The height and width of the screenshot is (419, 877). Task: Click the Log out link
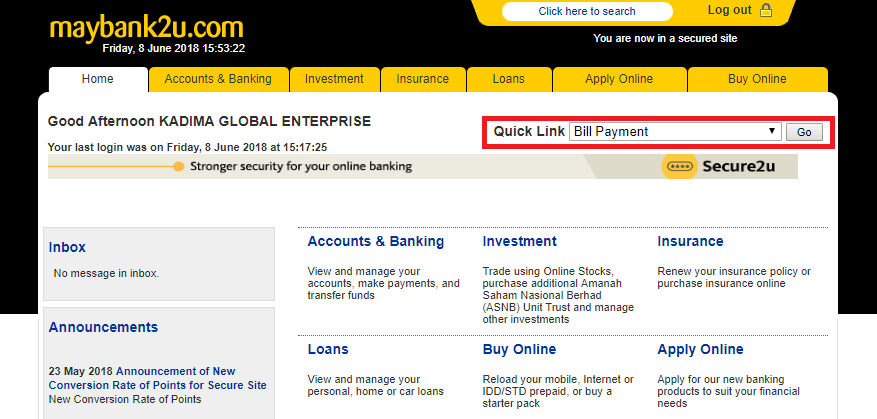[729, 10]
